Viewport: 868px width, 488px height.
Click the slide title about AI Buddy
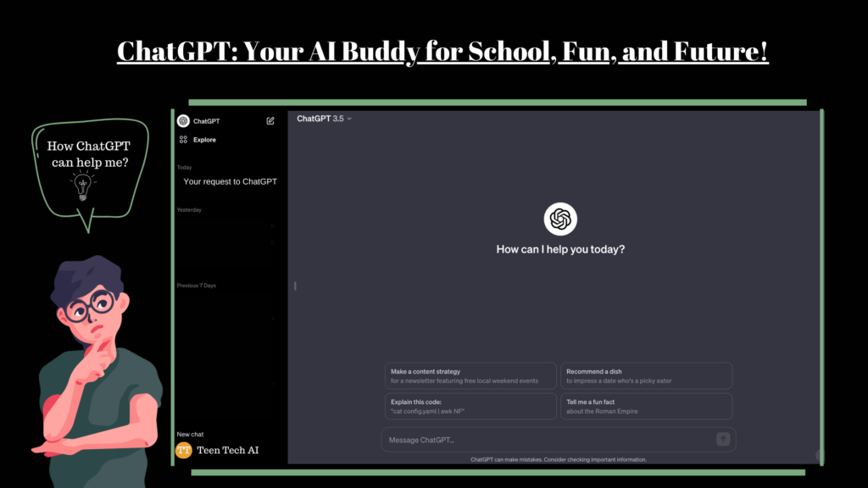[x=442, y=52]
